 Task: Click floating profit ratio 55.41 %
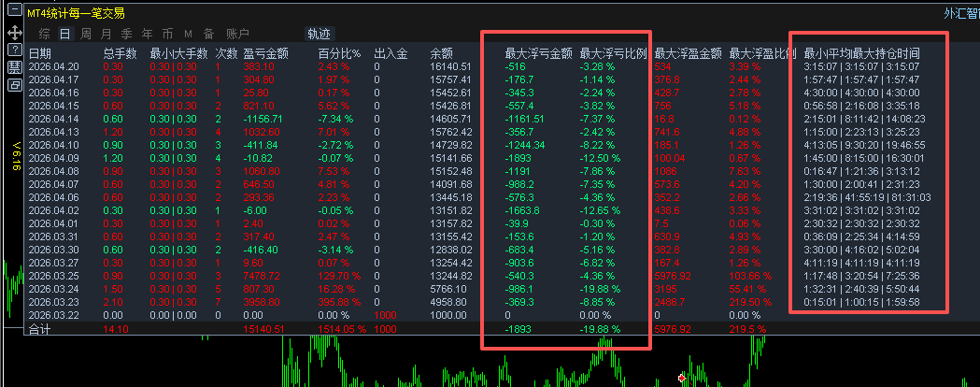[x=747, y=290]
